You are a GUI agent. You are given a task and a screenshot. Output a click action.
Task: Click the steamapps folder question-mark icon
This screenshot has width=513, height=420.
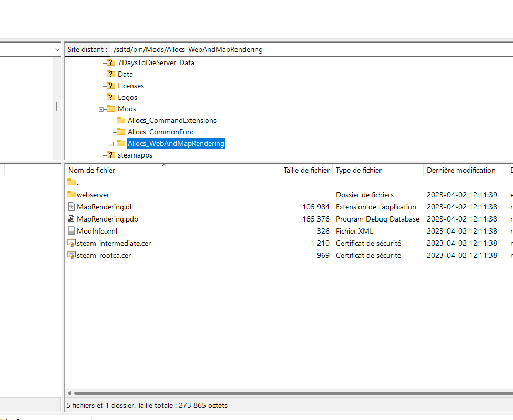coord(111,155)
